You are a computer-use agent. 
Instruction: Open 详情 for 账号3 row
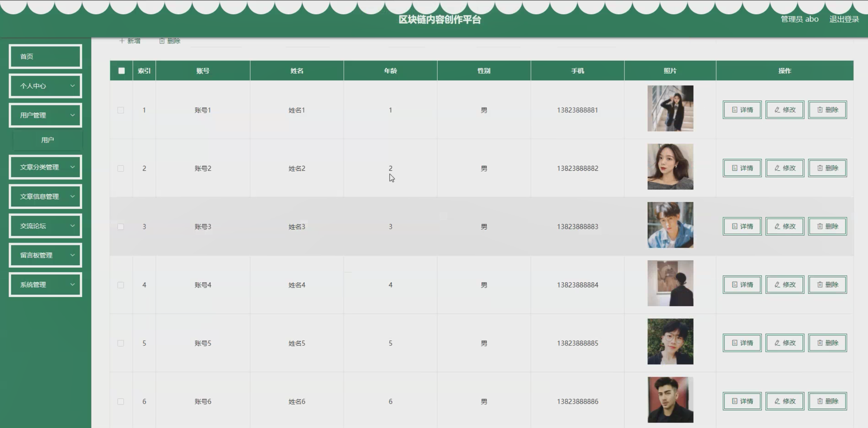742,226
